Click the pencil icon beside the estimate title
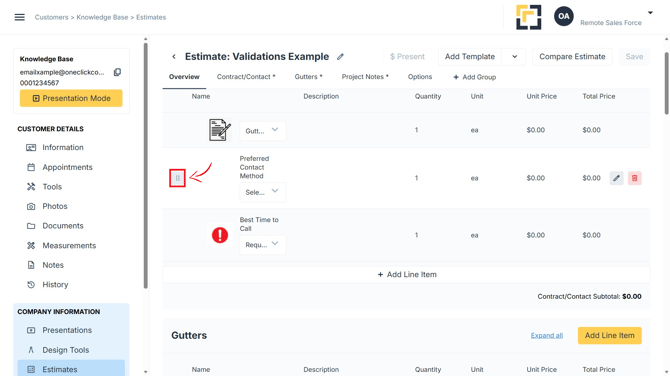 point(340,57)
